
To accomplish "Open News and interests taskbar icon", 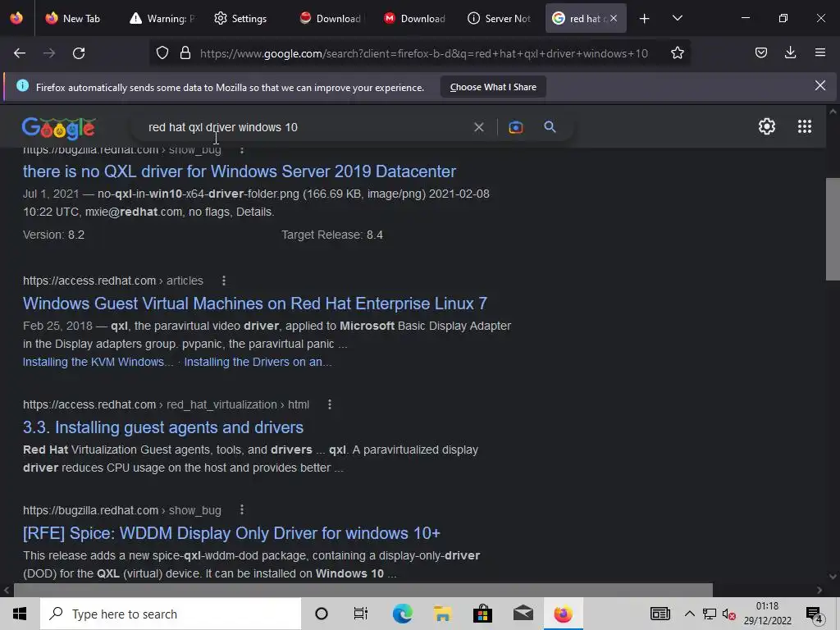I will 660,614.
